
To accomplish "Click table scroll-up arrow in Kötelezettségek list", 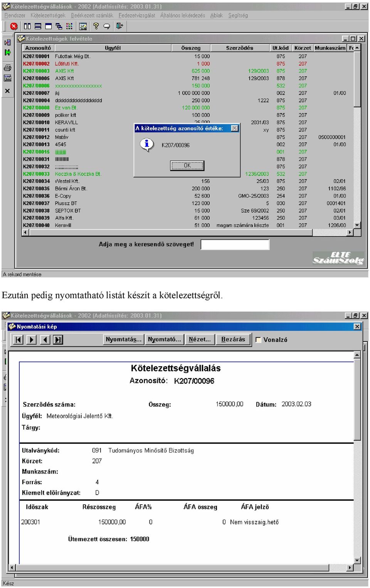I will click(357, 48).
